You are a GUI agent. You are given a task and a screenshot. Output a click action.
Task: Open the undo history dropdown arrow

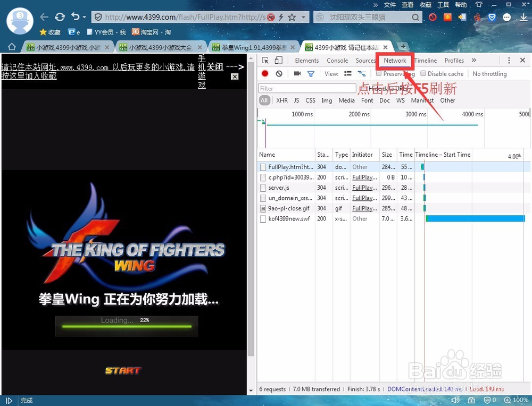[x=84, y=17]
